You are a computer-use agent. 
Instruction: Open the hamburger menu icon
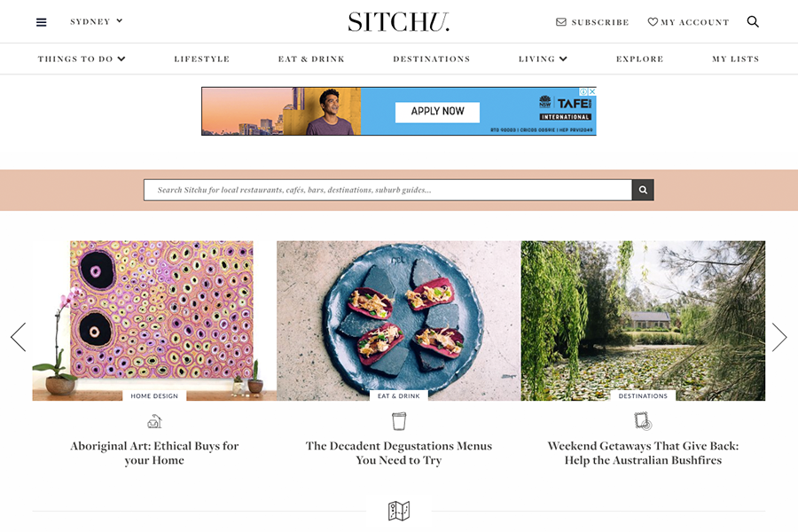tap(41, 22)
